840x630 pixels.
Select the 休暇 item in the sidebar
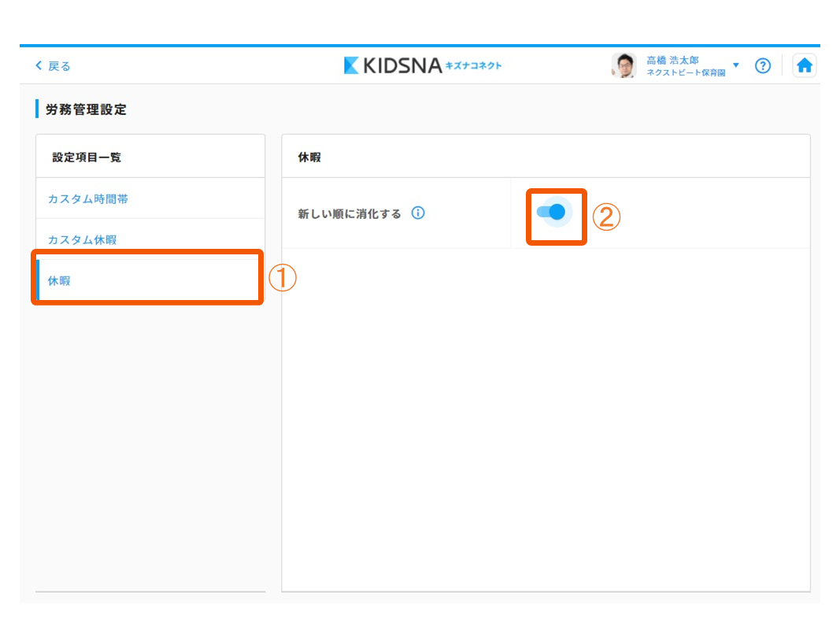coord(59,280)
